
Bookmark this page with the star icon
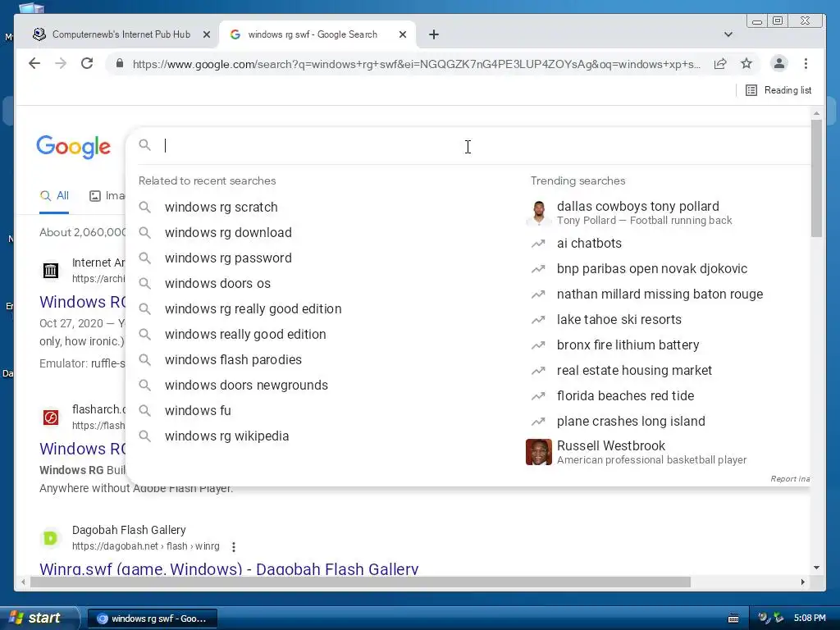pyautogui.click(x=746, y=64)
